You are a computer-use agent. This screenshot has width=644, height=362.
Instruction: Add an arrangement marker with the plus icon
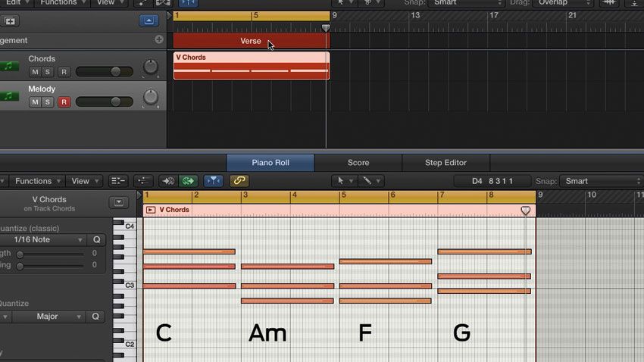pyautogui.click(x=159, y=40)
